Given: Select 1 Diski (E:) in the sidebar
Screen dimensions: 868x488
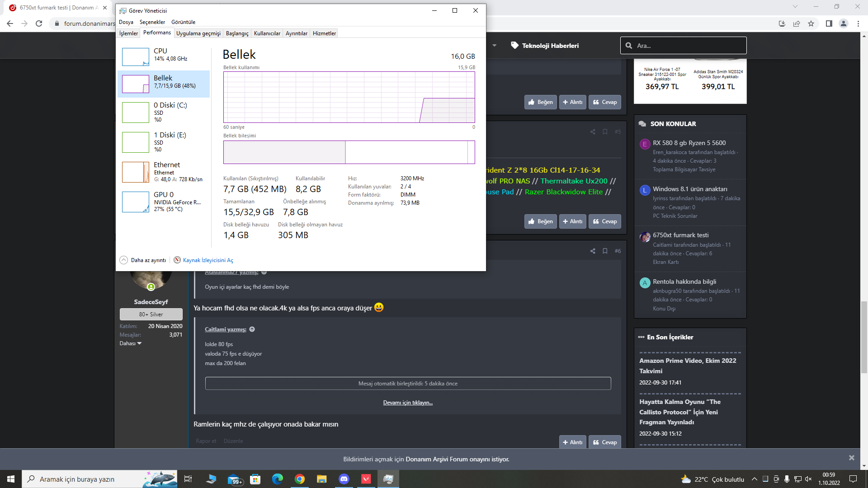Looking at the screenshot, I should tap(164, 142).
